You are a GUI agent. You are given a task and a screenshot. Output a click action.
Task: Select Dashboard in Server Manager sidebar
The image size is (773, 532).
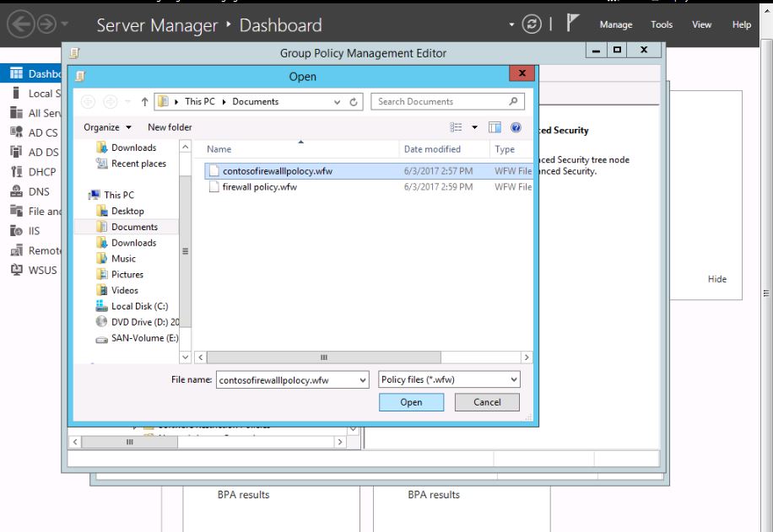coord(32,73)
